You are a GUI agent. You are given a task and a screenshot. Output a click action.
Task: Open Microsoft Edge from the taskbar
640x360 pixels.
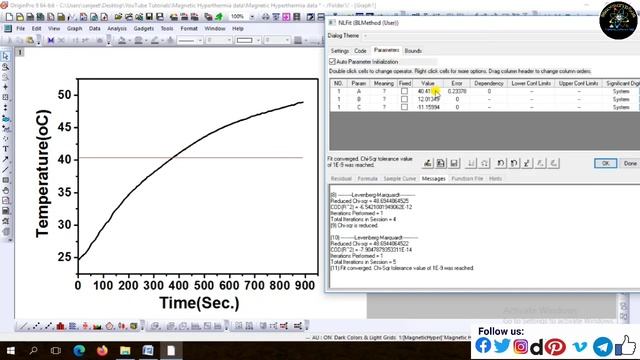coord(79,350)
